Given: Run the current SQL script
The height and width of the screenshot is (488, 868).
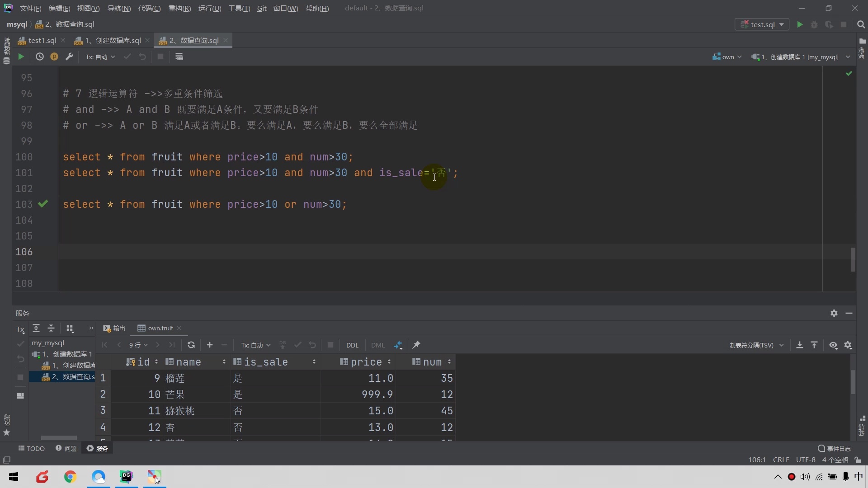Looking at the screenshot, I should click(20, 56).
